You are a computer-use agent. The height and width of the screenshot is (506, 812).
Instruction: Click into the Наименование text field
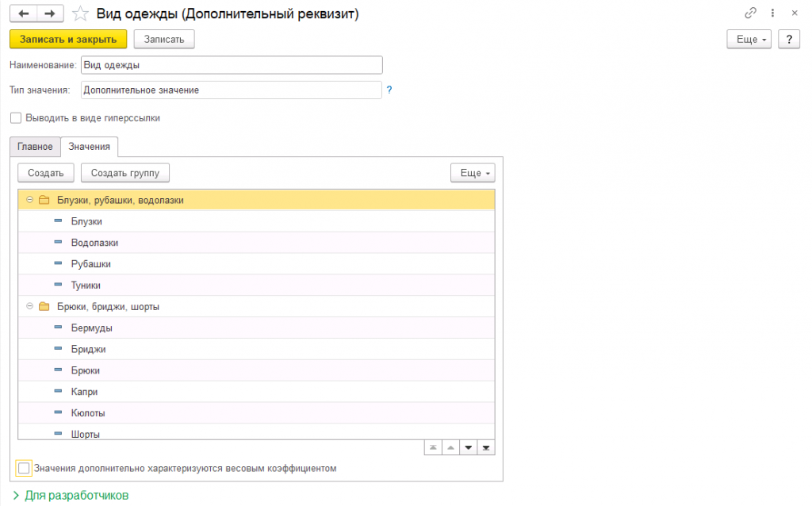point(232,65)
